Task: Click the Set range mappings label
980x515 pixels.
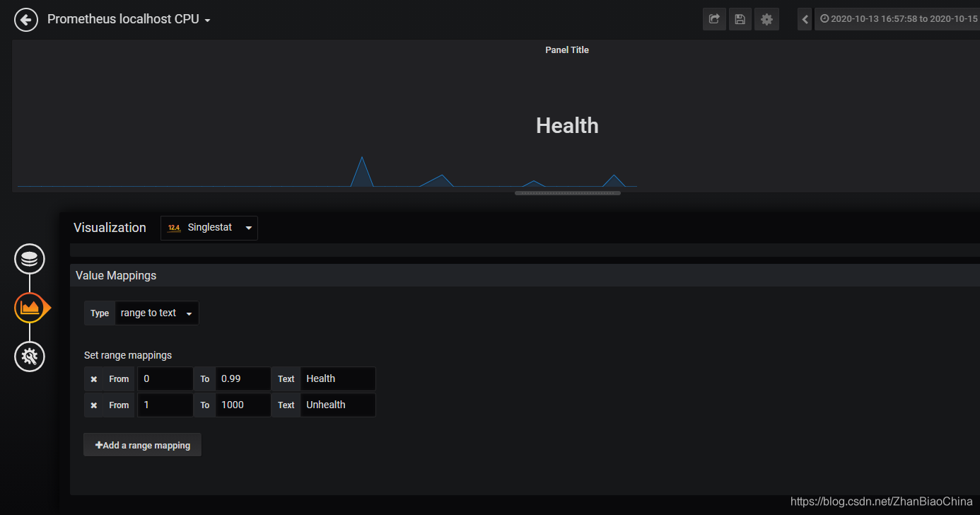Action: pyautogui.click(x=128, y=355)
